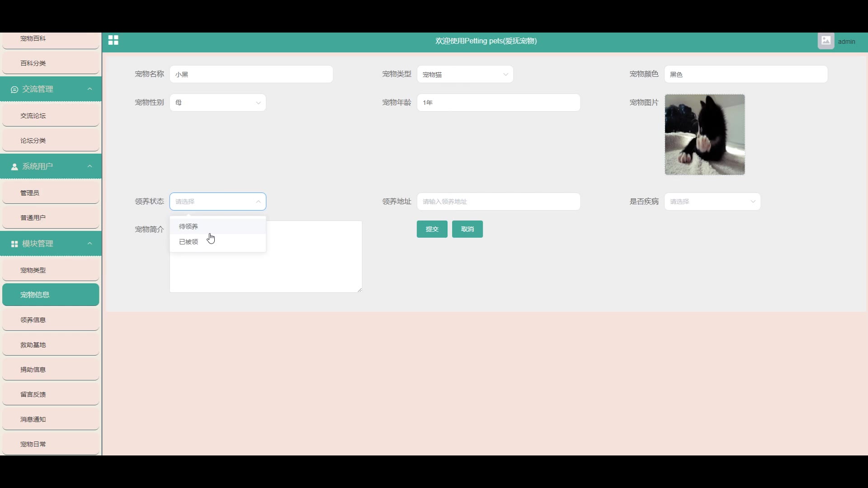Open the 是否疾病 dropdown
The height and width of the screenshot is (488, 868).
coord(712,202)
